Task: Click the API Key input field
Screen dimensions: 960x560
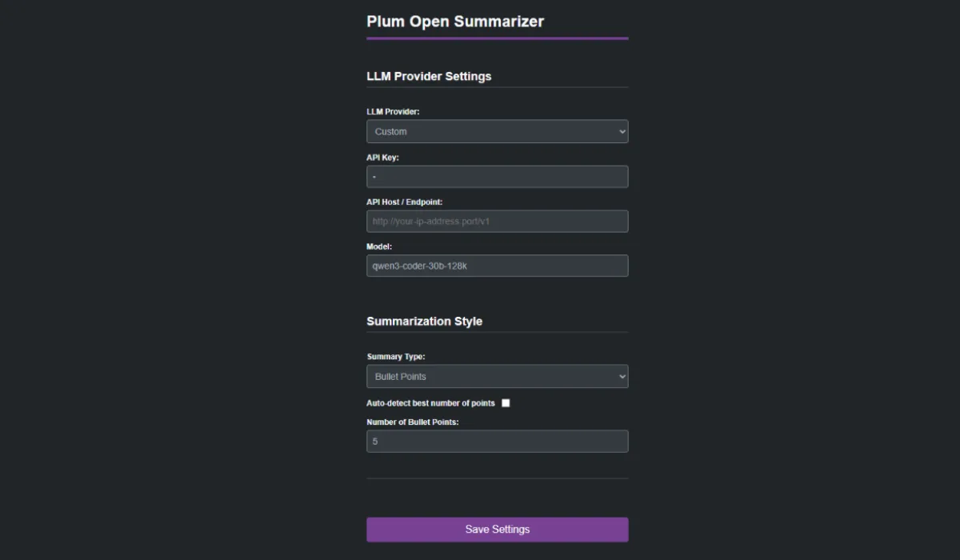Action: pos(497,176)
